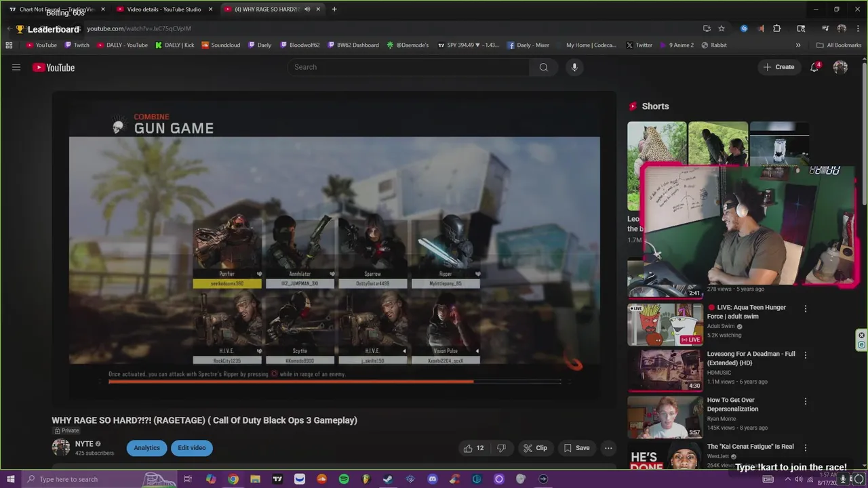The height and width of the screenshot is (488, 868).
Task: Open the DAELY - YouTube bookmark
Action: (122, 45)
